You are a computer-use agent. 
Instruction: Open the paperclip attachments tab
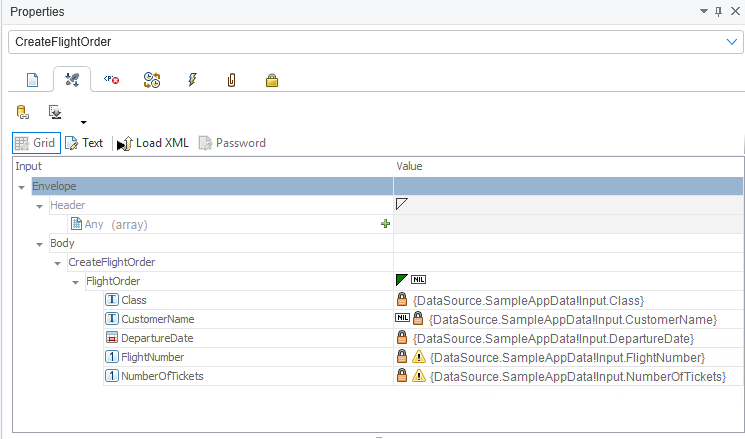(x=231, y=80)
